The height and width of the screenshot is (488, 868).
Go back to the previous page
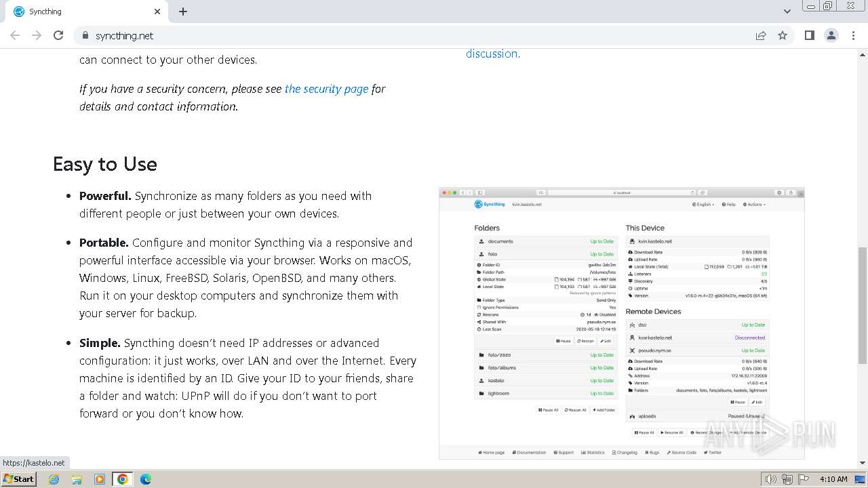[x=15, y=35]
